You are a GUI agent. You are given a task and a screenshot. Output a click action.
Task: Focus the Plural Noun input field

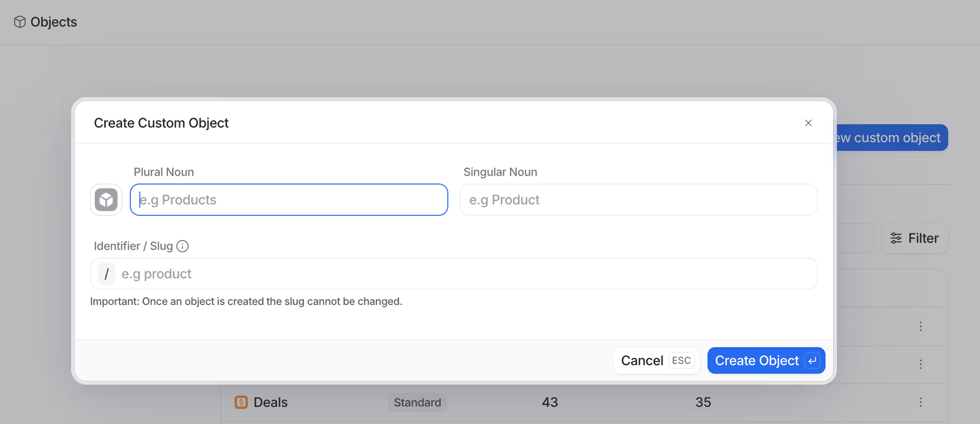(x=289, y=200)
